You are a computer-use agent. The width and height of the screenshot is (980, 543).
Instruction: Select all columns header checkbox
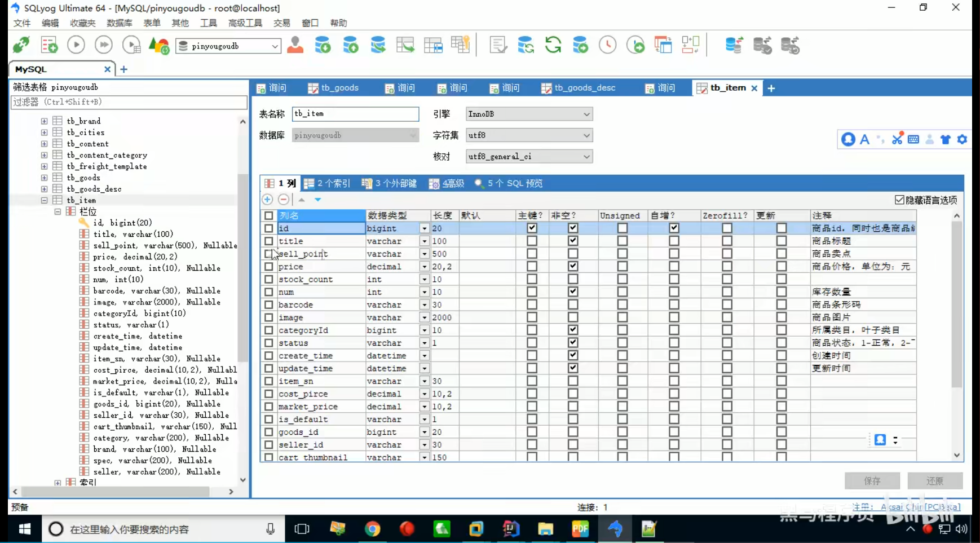268,215
